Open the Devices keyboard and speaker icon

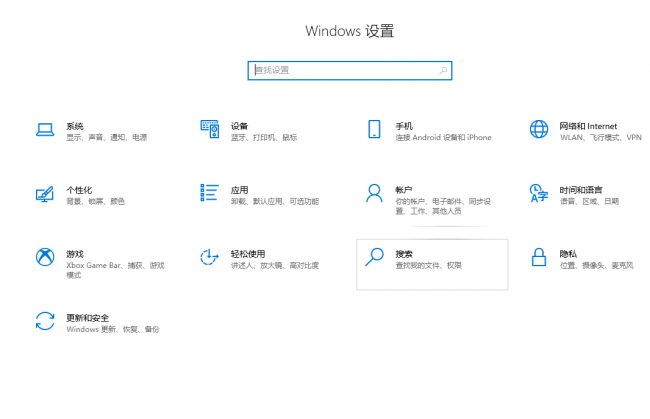[210, 129]
